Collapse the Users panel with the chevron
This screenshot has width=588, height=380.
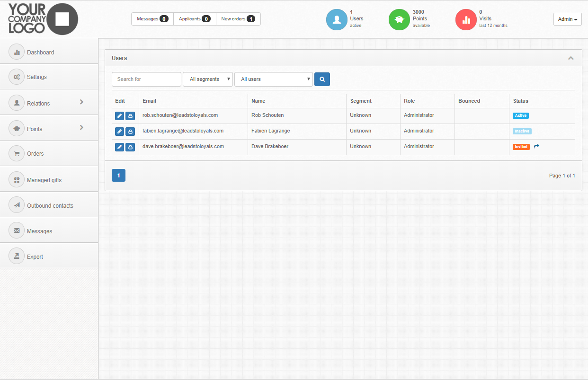click(x=571, y=58)
